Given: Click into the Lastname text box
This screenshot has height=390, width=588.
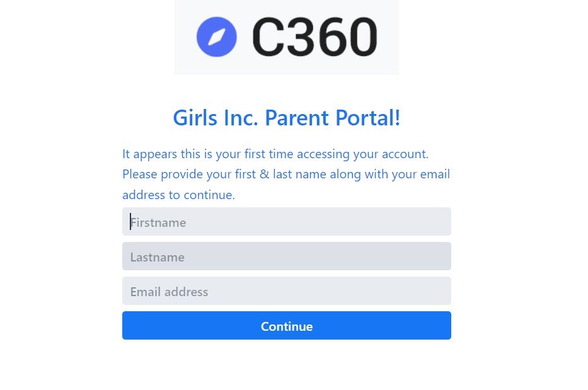Looking at the screenshot, I should [287, 256].
